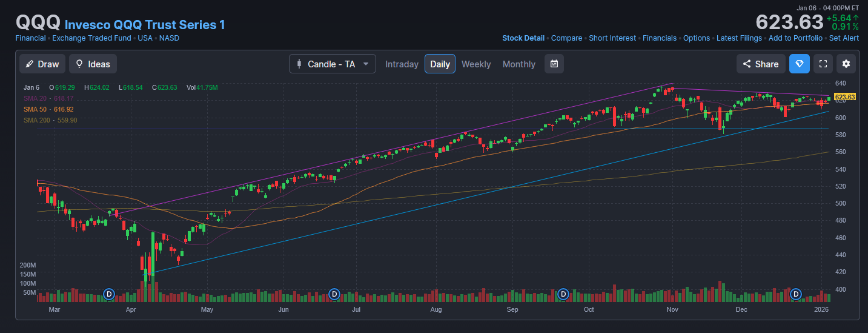The height and width of the screenshot is (333, 868).
Task: Open the date range calendar icon
Action: point(554,64)
